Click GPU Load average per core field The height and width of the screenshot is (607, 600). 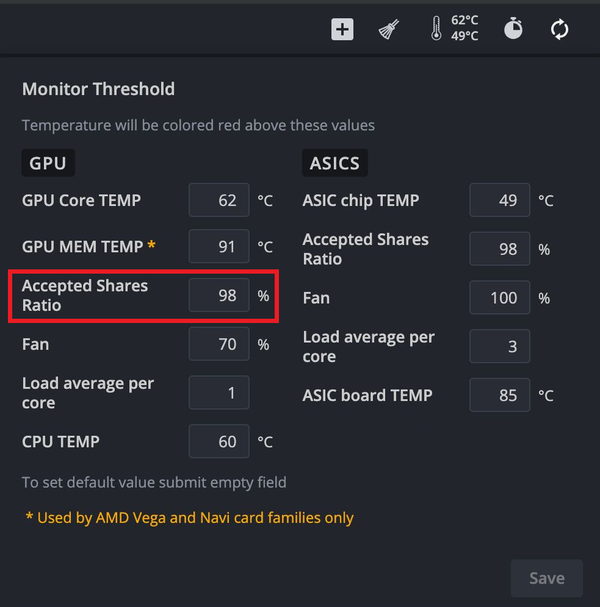tap(219, 393)
